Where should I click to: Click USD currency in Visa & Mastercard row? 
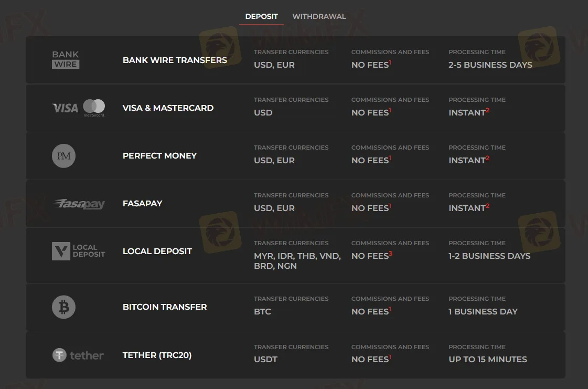[x=263, y=113]
